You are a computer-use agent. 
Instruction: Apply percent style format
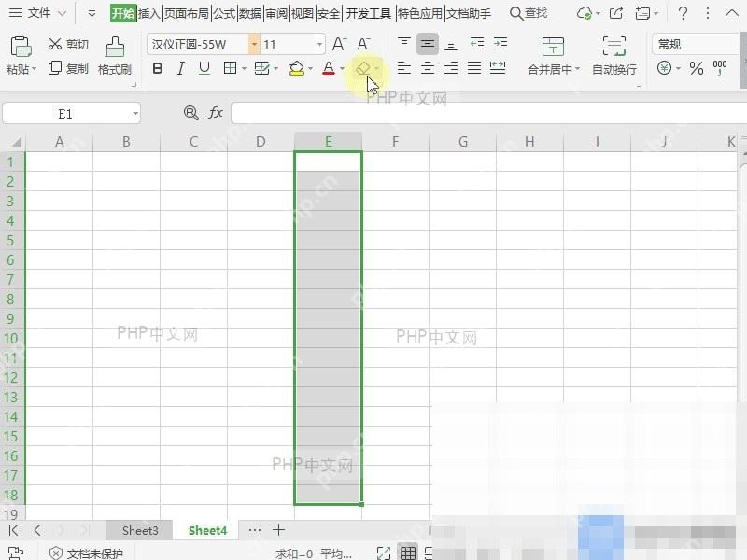tap(697, 68)
